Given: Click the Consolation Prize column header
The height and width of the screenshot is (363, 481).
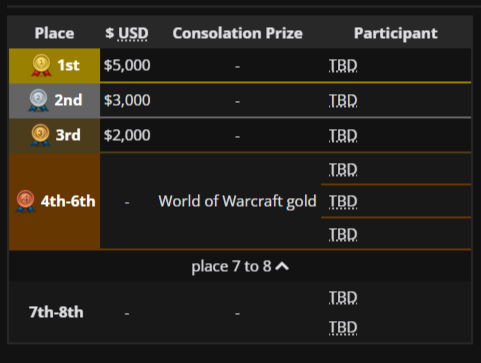Looking at the screenshot, I should (x=238, y=33).
